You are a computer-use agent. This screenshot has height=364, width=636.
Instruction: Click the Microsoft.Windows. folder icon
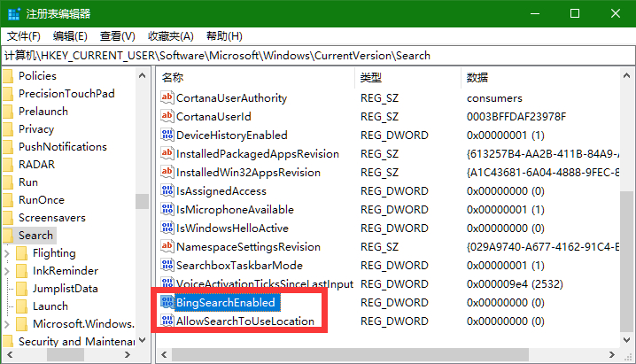click(21, 324)
